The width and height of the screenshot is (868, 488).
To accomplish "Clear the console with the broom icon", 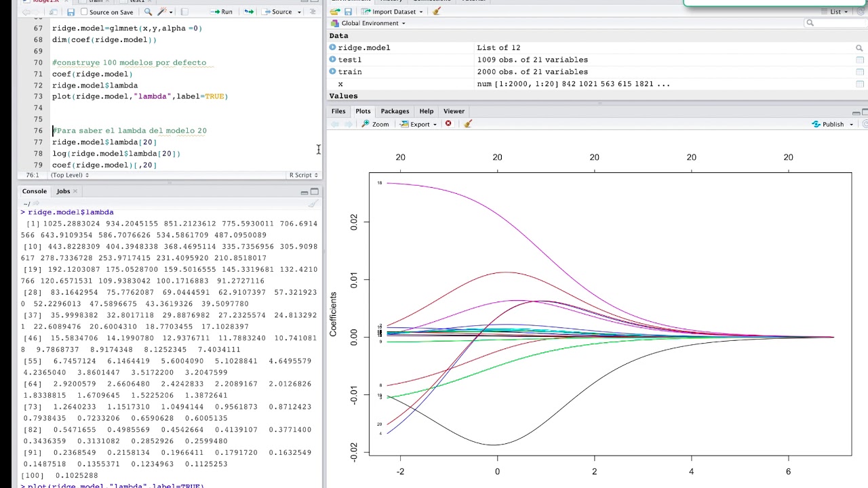I will point(313,203).
